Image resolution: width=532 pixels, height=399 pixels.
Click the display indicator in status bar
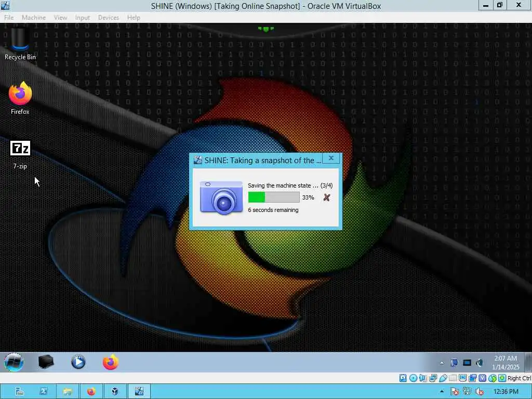pos(462,378)
